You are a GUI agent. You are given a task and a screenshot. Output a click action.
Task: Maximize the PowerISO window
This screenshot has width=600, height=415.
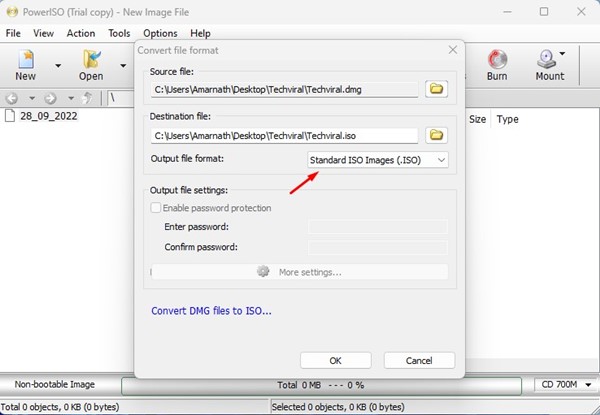click(x=544, y=12)
